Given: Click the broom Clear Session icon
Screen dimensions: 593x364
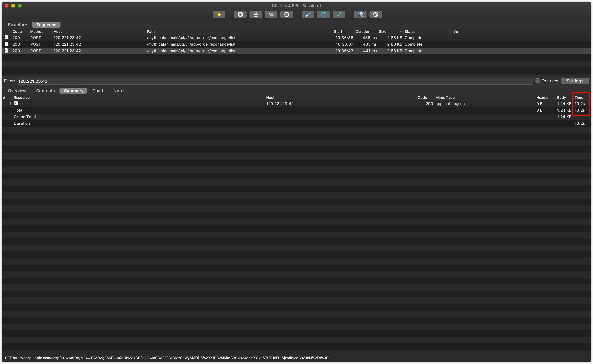Looking at the screenshot, I should tap(219, 14).
